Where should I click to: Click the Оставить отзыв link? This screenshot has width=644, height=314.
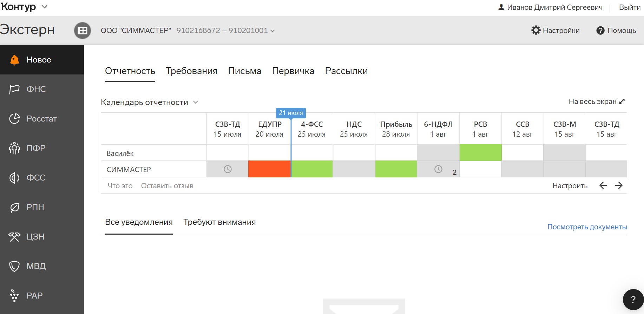pyautogui.click(x=167, y=186)
